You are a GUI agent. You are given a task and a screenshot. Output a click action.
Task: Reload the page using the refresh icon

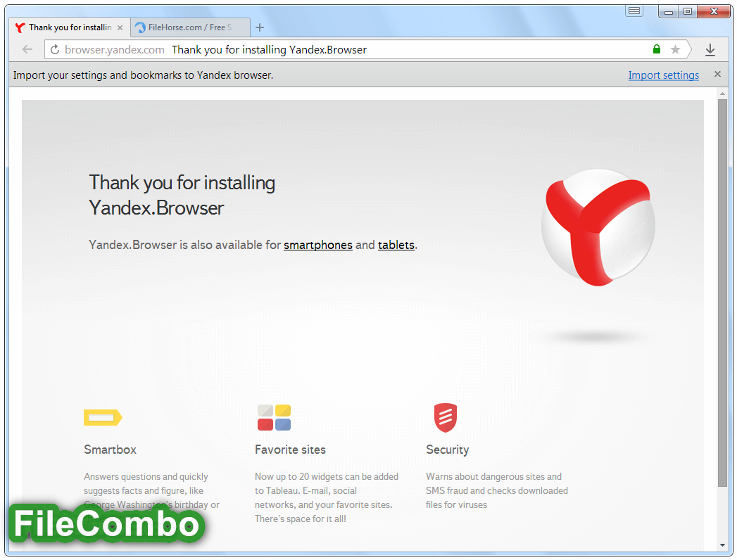coord(55,49)
